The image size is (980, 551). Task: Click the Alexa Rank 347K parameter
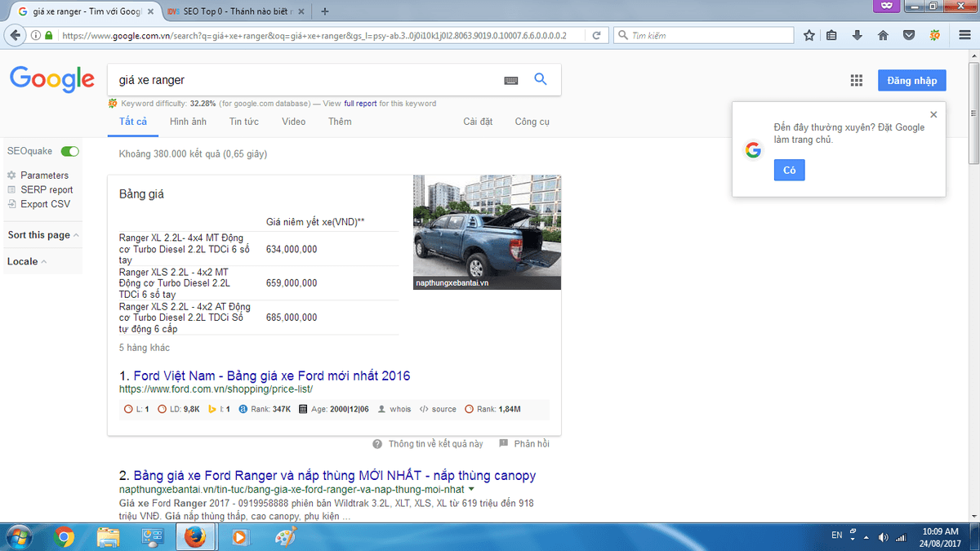coord(265,409)
